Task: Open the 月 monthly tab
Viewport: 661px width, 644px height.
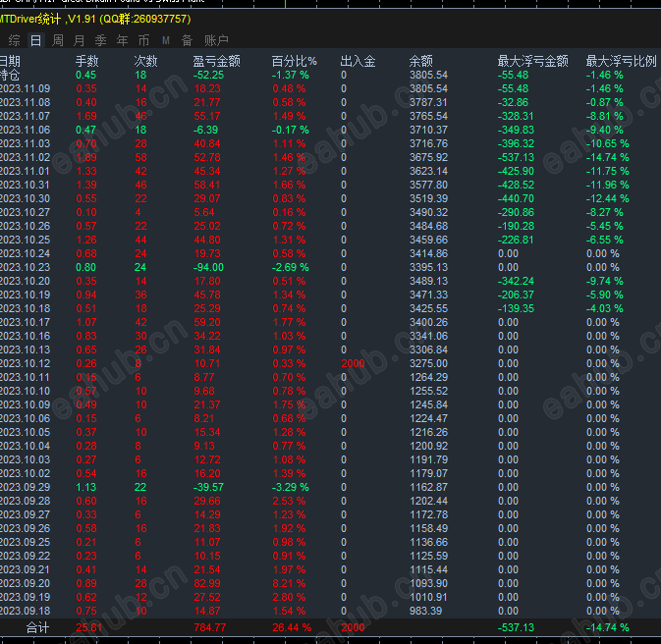Action: (79, 40)
